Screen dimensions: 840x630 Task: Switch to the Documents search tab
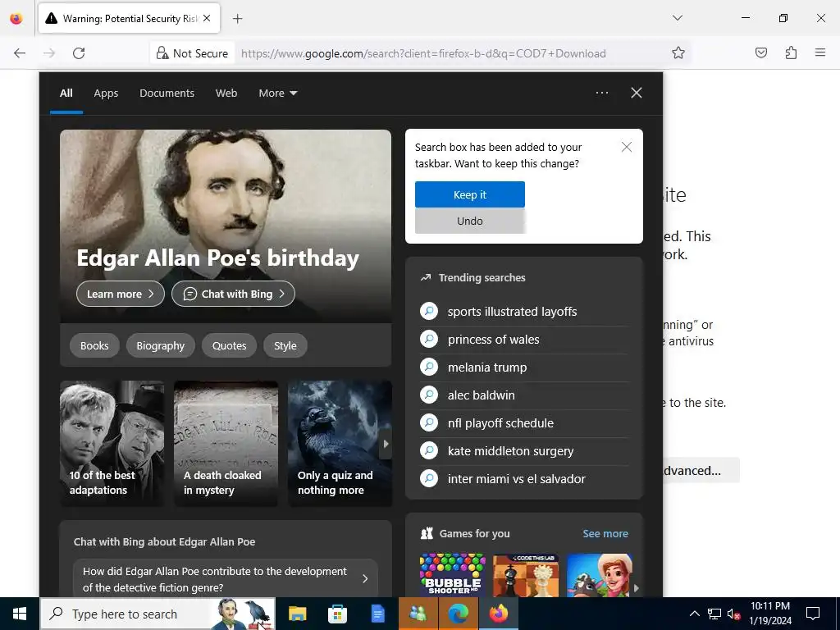(167, 94)
